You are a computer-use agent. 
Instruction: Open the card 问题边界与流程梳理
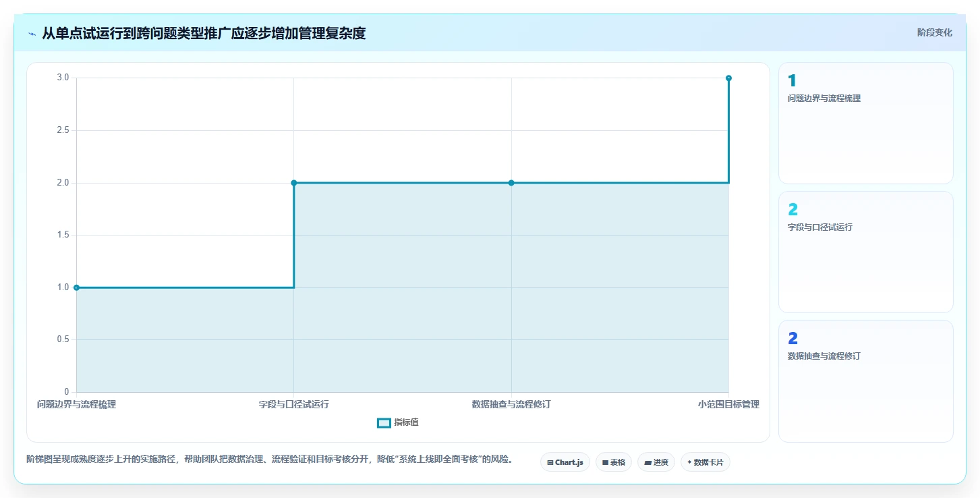pos(866,123)
